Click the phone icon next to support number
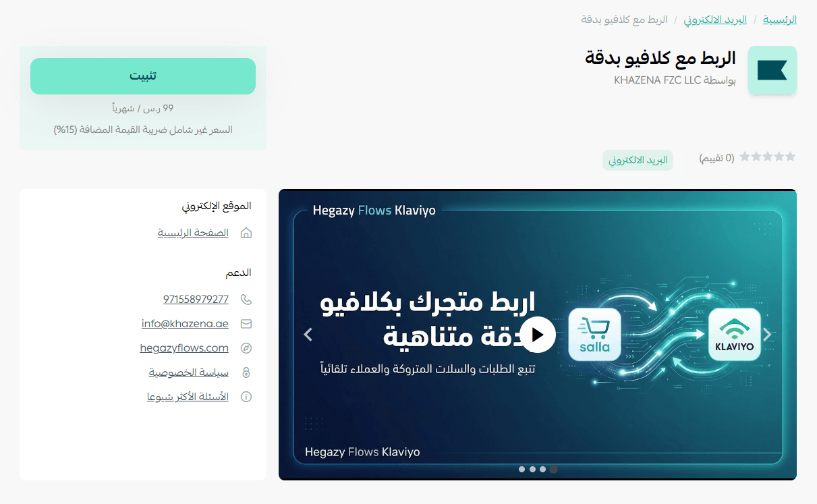Screen dimensions: 817x504 point(246,300)
